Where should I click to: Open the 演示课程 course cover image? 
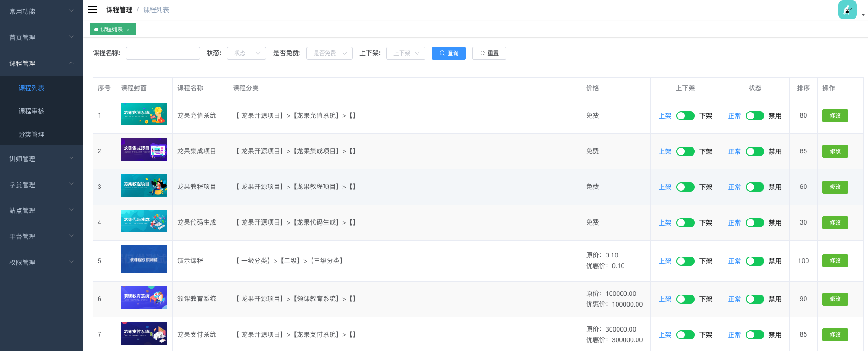[x=144, y=259]
